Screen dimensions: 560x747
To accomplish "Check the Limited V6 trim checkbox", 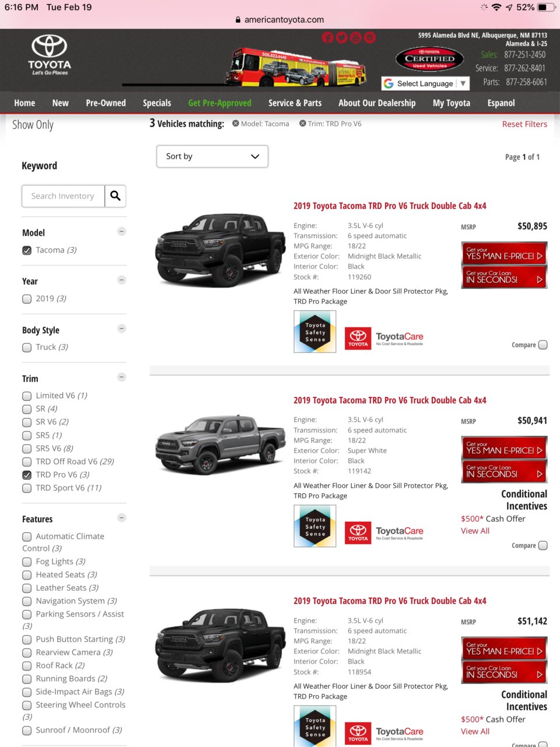I will (27, 396).
